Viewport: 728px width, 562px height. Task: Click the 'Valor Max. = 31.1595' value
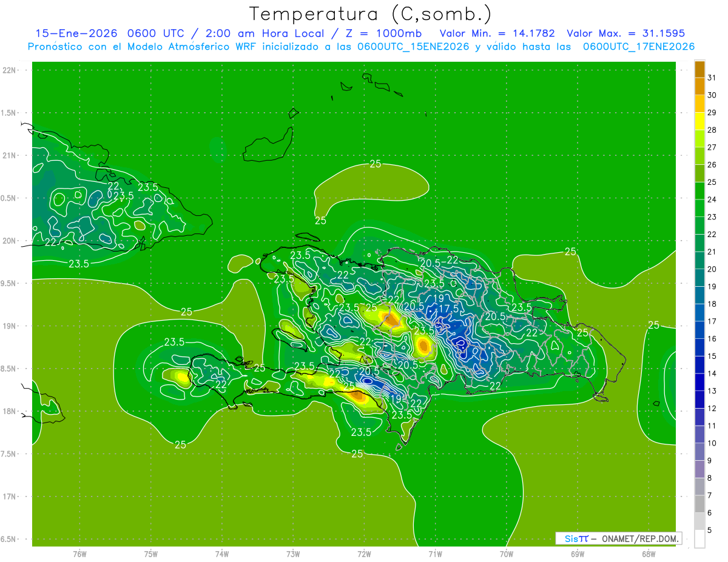pos(625,33)
